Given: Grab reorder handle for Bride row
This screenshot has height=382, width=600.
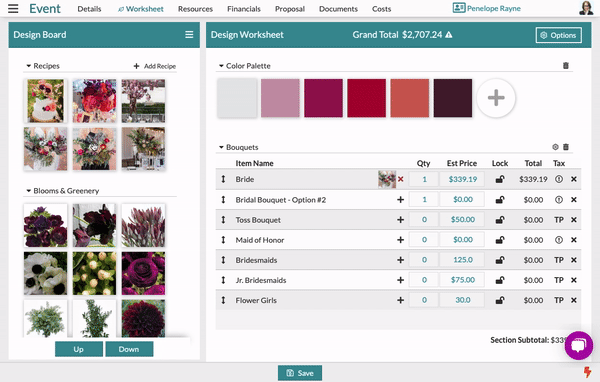Looking at the screenshot, I should tap(223, 179).
